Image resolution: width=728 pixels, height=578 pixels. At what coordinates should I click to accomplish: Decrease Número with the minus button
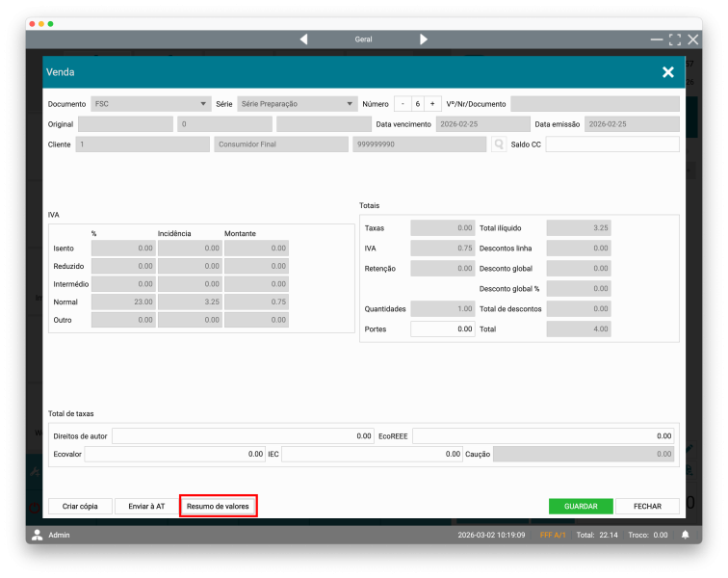(x=403, y=104)
